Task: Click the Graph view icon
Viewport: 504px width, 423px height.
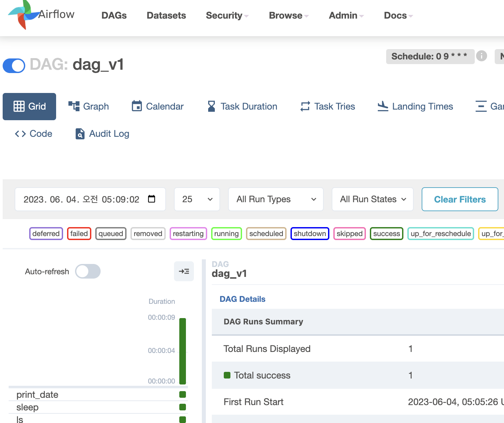Action: click(x=74, y=106)
